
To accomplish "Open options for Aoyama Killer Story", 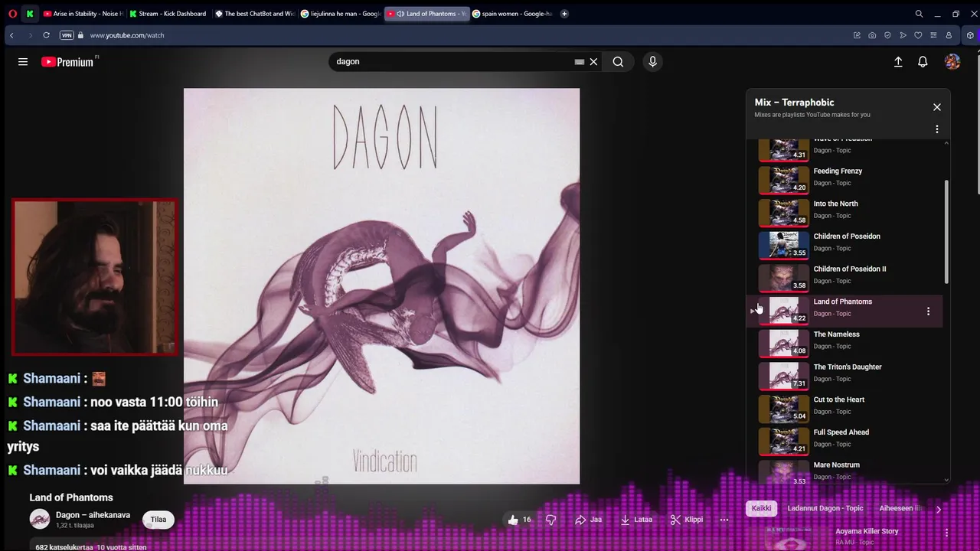I will tap(946, 533).
